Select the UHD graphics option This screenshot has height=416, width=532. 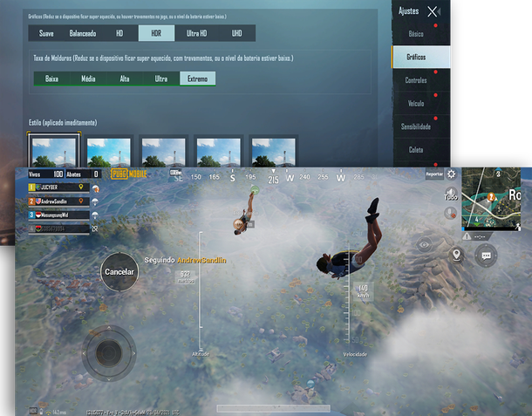(x=237, y=33)
